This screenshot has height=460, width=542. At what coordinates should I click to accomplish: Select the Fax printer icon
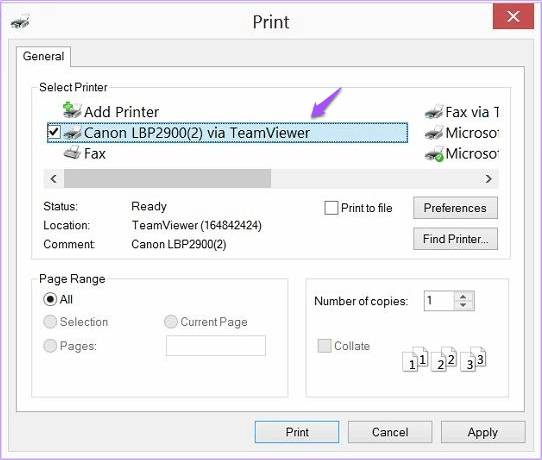[x=72, y=153]
